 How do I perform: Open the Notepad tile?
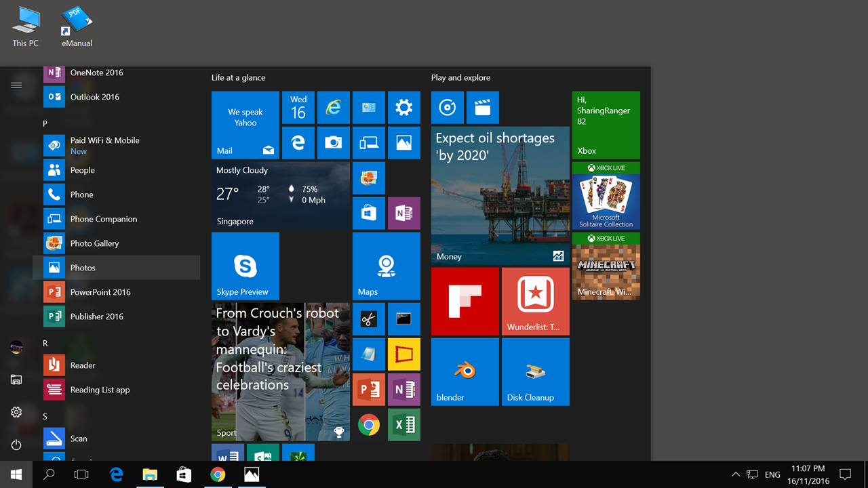[369, 354]
